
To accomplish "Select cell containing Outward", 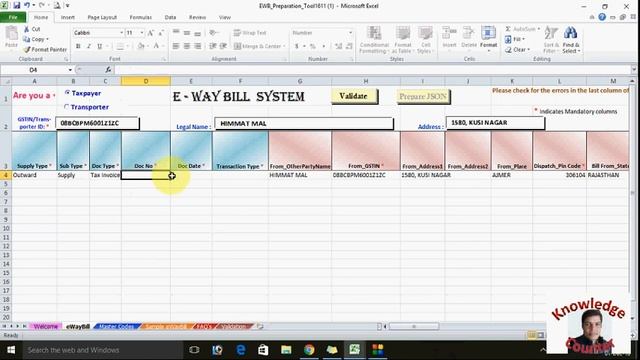I will pos(34,175).
